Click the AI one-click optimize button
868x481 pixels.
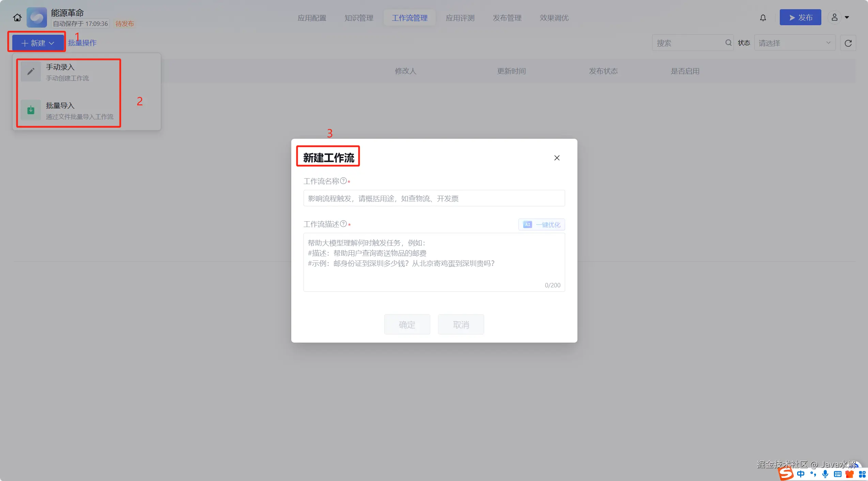[542, 225]
